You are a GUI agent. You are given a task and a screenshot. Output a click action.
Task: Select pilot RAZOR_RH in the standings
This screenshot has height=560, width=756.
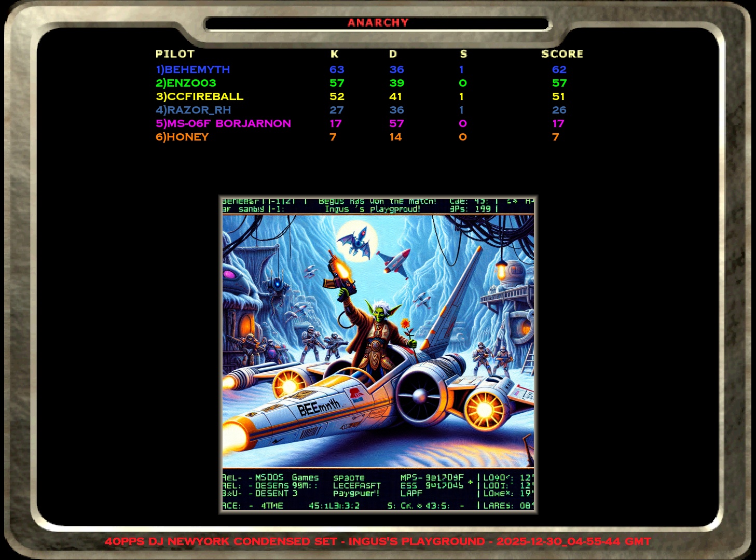point(193,109)
